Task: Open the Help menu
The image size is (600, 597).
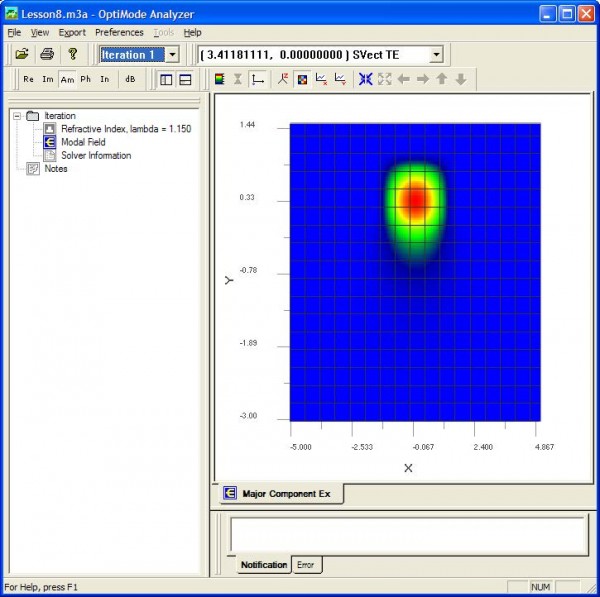Action: click(192, 33)
